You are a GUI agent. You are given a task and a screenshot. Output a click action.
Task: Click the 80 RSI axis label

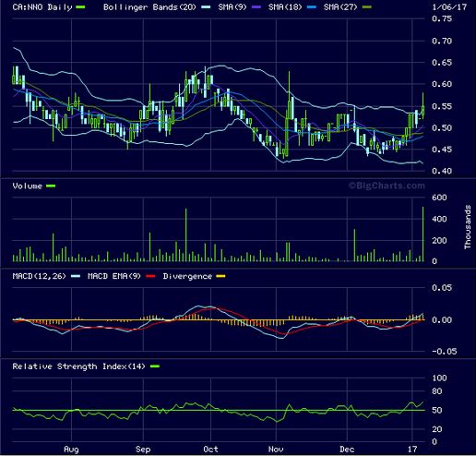click(437, 391)
